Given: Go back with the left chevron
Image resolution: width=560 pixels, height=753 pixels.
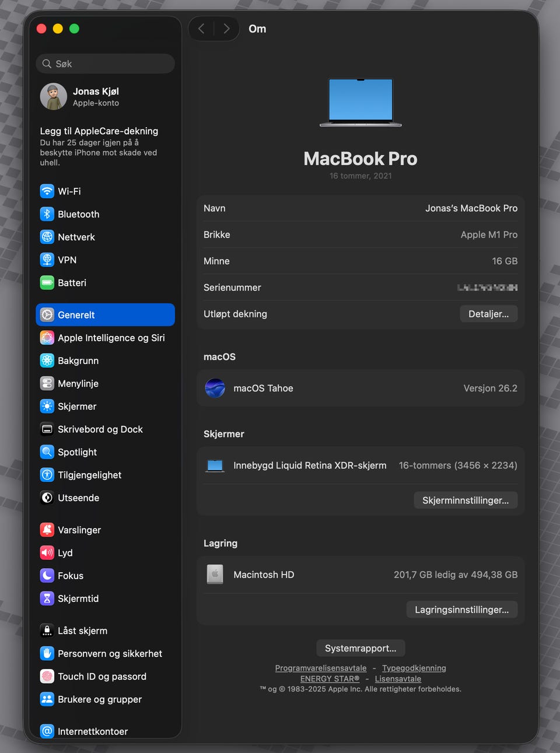Looking at the screenshot, I should coord(201,29).
